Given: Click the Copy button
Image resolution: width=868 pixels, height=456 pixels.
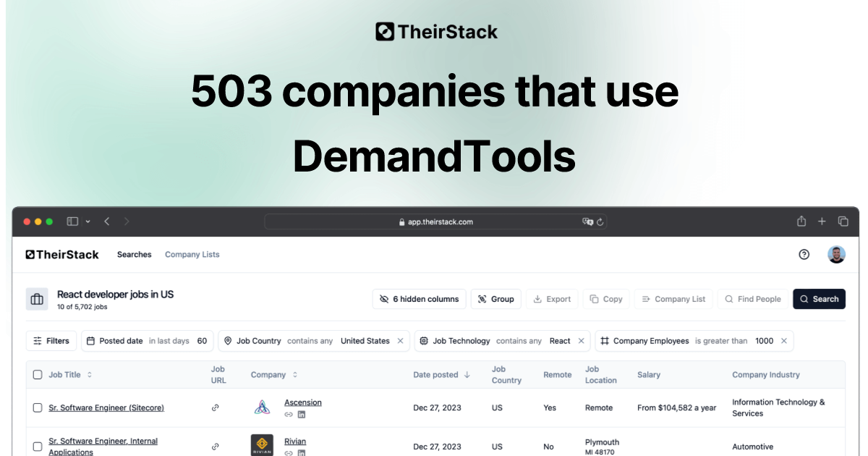Looking at the screenshot, I should tap(605, 299).
